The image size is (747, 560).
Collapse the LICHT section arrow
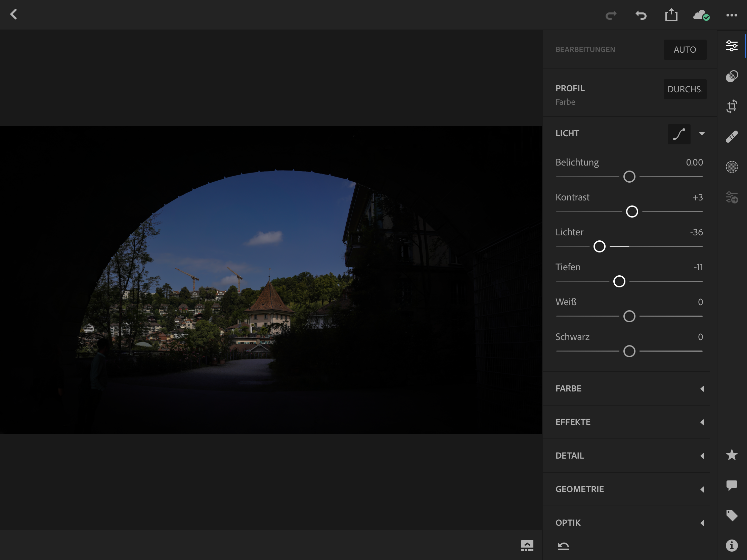(702, 134)
